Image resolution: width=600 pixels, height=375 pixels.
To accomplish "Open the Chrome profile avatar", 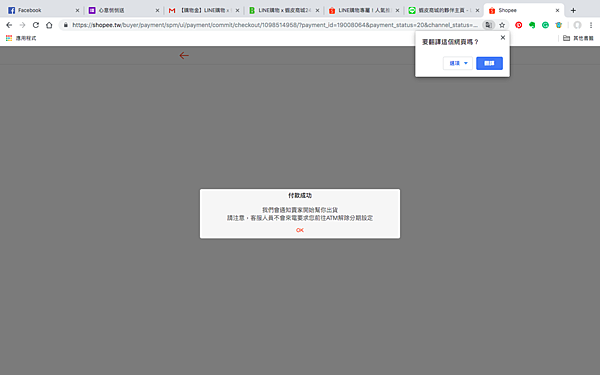I will tap(577, 25).
